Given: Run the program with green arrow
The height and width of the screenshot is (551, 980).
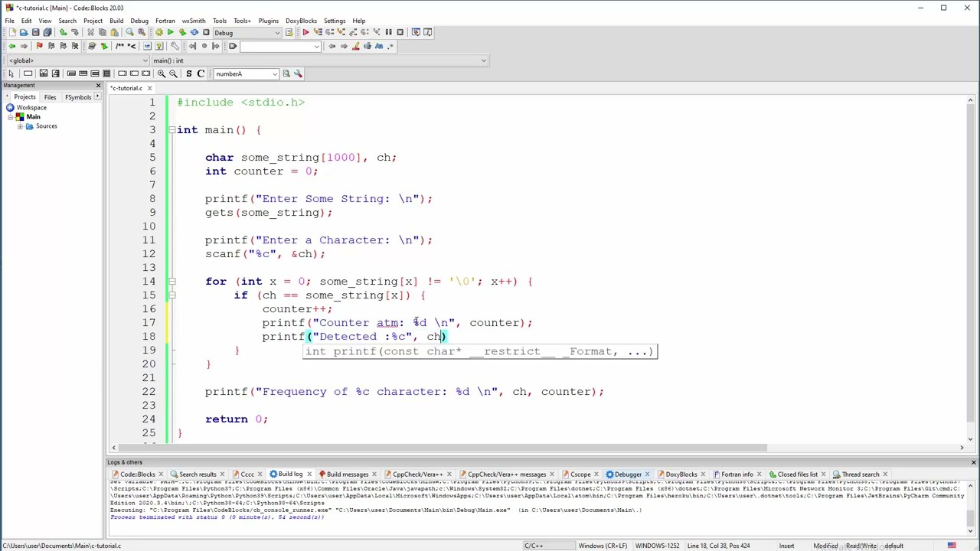Looking at the screenshot, I should [x=171, y=32].
